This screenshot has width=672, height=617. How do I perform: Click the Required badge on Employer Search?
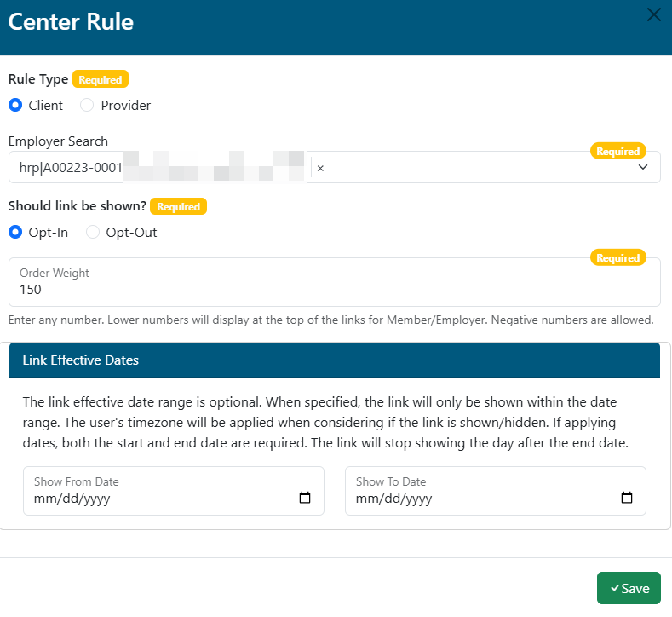pyautogui.click(x=617, y=152)
